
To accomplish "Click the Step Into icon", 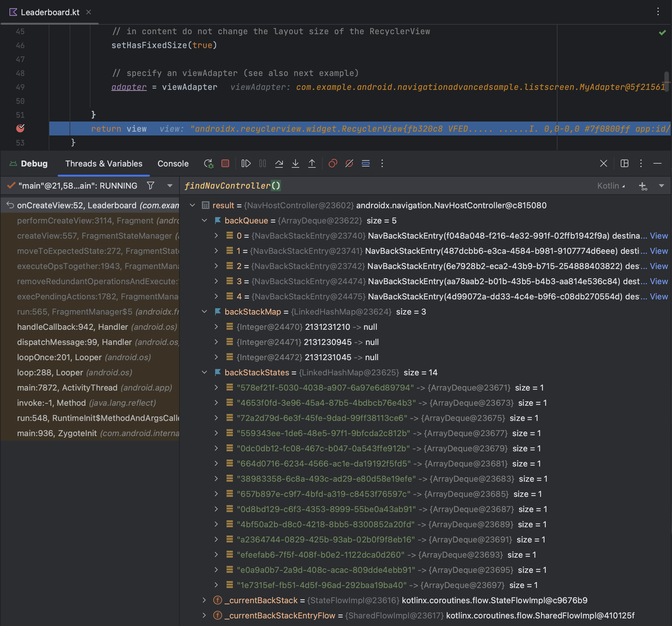I will pyautogui.click(x=296, y=164).
